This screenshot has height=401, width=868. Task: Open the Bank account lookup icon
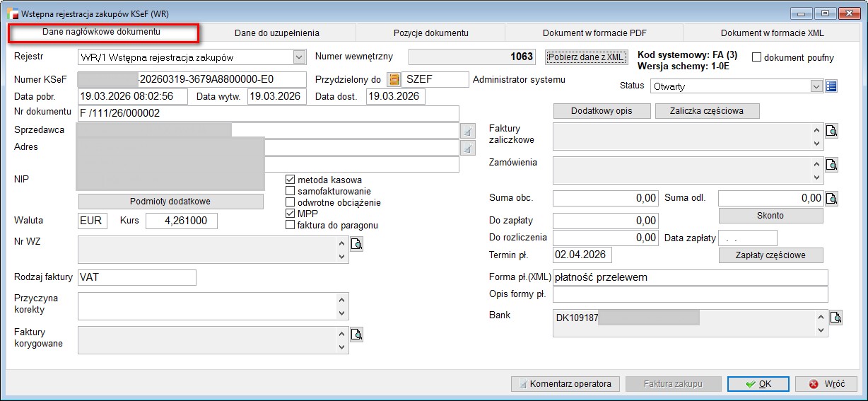click(835, 318)
